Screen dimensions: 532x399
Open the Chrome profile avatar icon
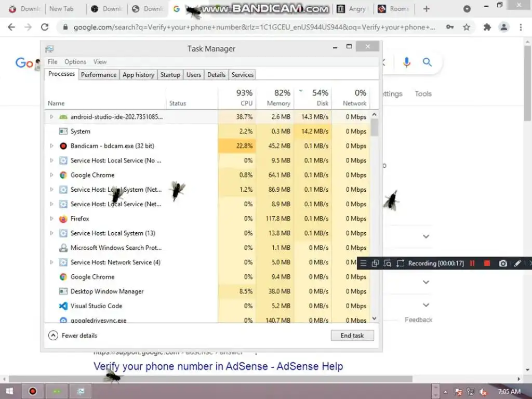[504, 27]
